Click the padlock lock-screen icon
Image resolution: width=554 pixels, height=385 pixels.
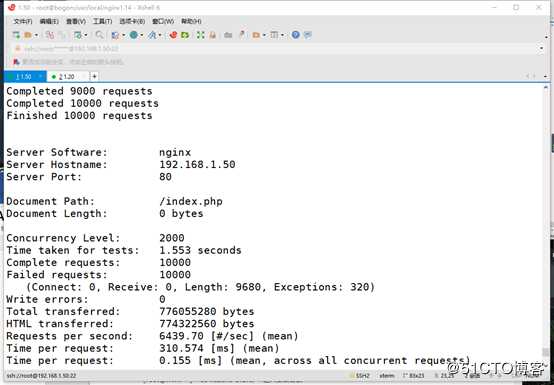(x=212, y=35)
